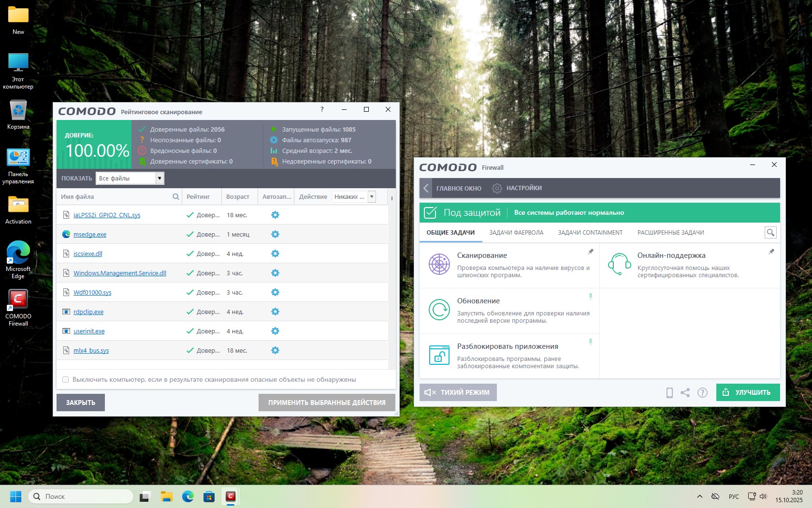Open the rdpclip.exe file link
Screen dimensions: 812x508
click(x=88, y=312)
